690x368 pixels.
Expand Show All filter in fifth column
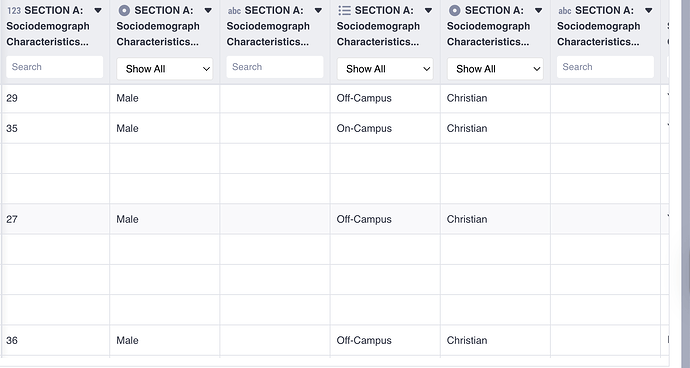pyautogui.click(x=495, y=69)
